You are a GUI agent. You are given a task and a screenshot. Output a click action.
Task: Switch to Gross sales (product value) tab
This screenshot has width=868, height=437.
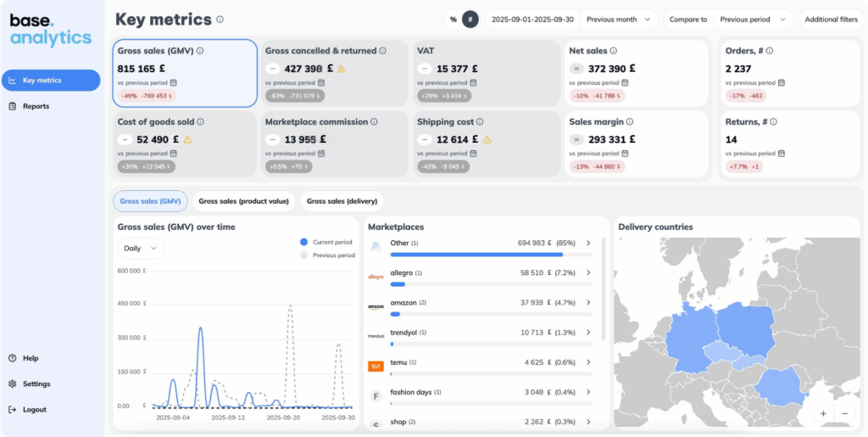coord(243,201)
